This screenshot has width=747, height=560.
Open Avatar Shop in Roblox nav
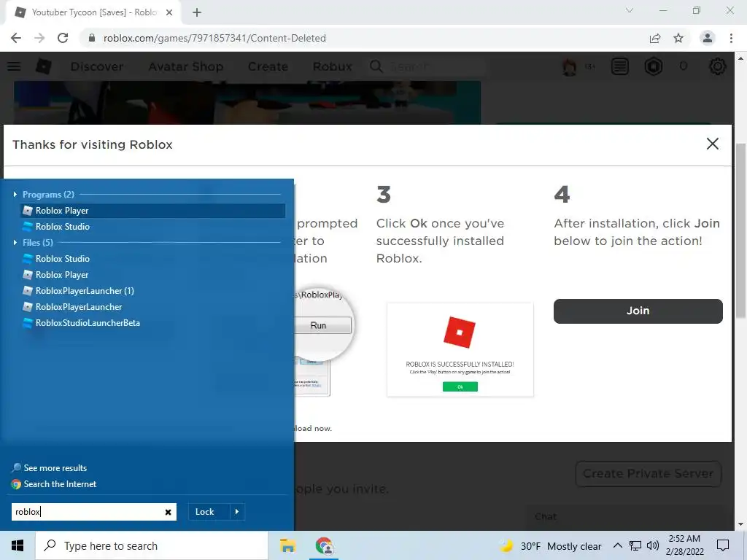[186, 66]
